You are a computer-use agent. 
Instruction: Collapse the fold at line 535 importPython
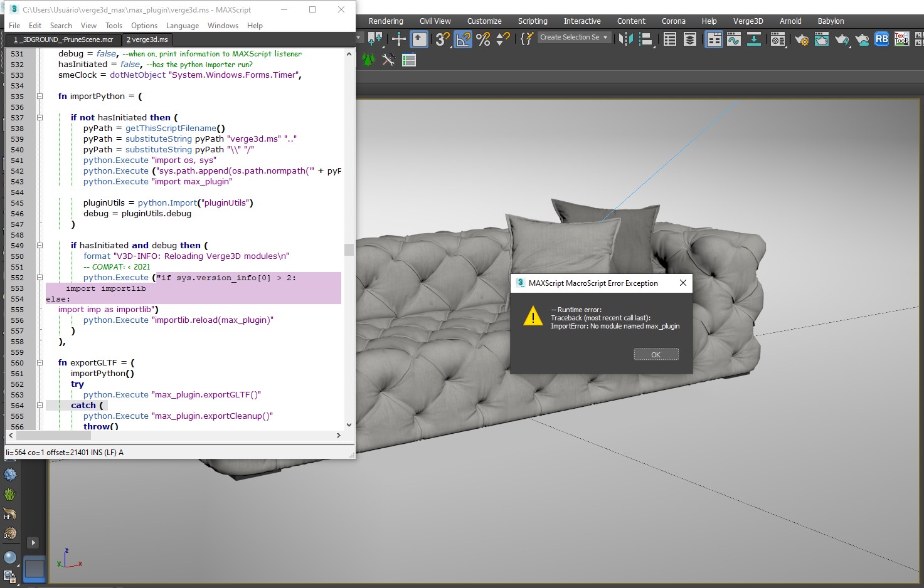coord(40,97)
